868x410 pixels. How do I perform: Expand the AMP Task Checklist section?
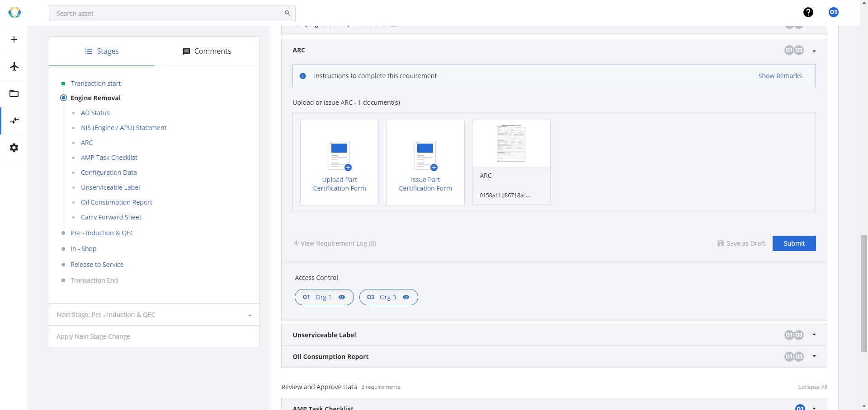coord(814,408)
